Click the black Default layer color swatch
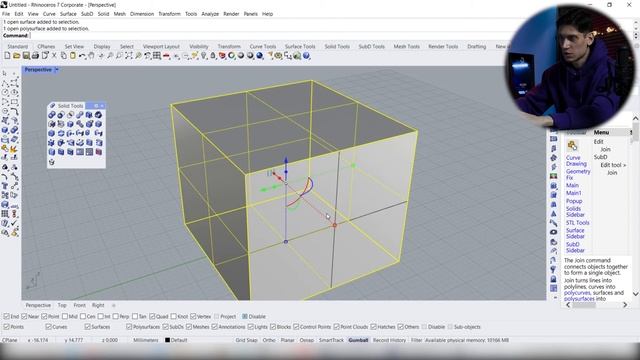Viewport: 640px width, 360px height. click(x=167, y=340)
